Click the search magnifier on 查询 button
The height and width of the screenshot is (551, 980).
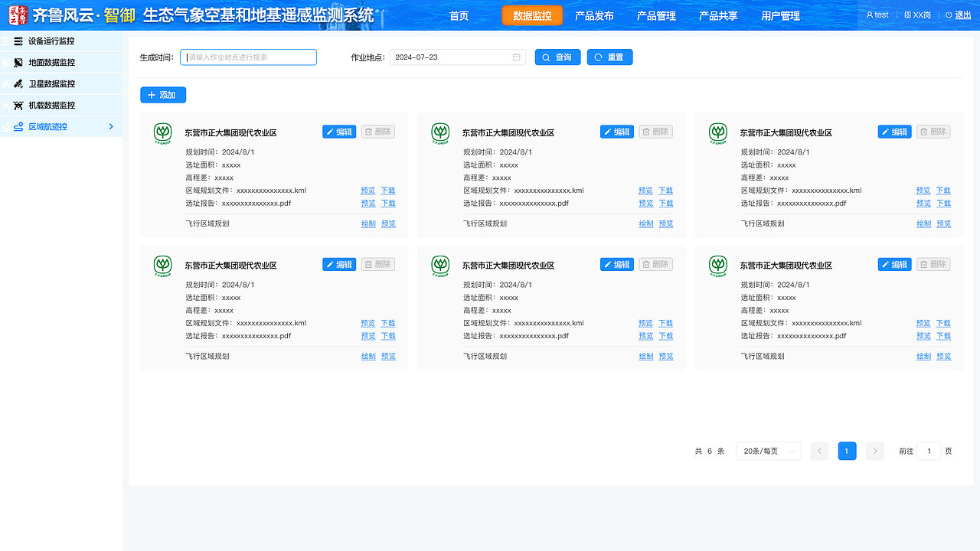544,57
